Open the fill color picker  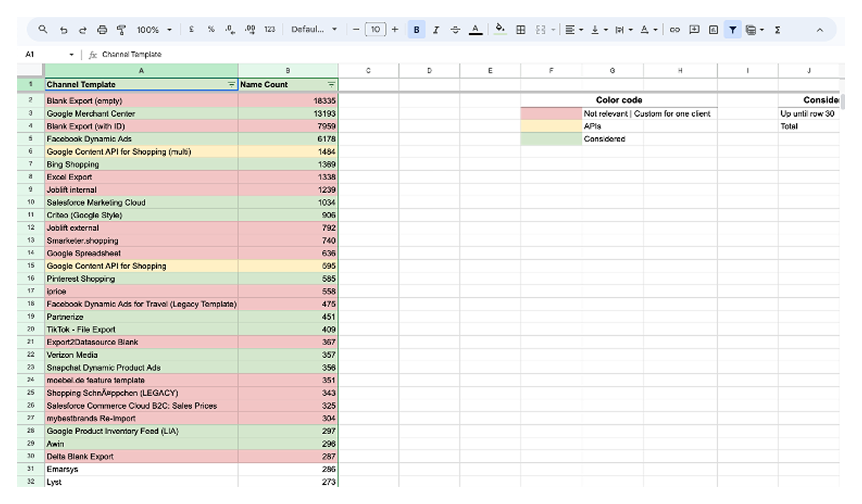[x=500, y=29]
